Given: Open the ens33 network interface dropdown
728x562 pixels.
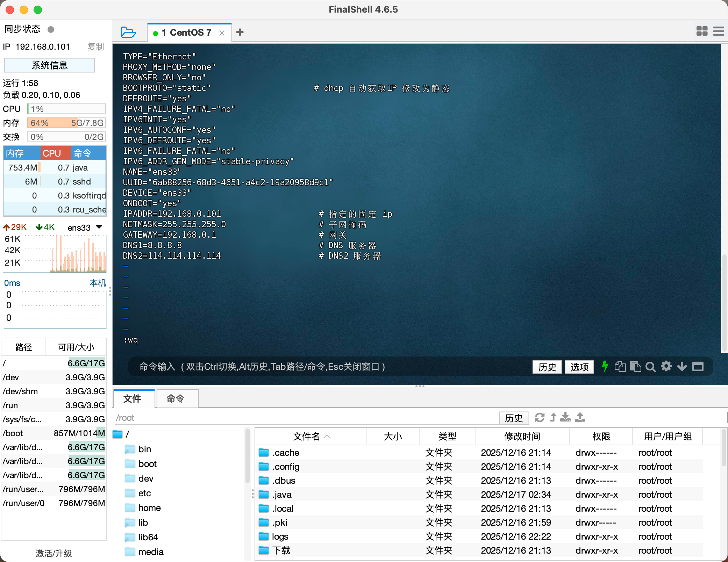Looking at the screenshot, I should pos(99,227).
